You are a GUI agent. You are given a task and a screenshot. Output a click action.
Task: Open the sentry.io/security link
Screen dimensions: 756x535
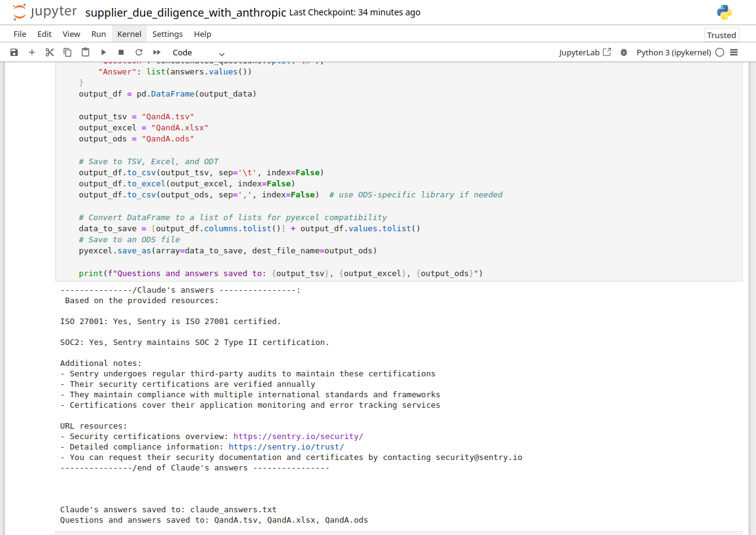click(298, 437)
